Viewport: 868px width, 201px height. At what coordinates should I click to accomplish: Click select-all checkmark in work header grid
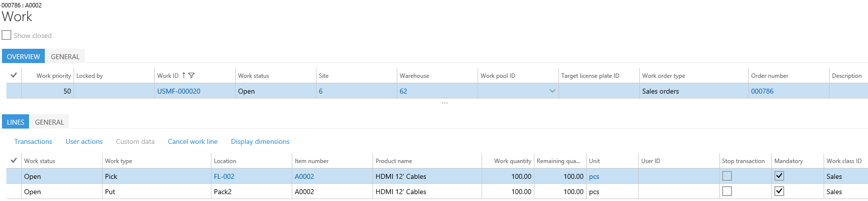pyautogui.click(x=14, y=75)
